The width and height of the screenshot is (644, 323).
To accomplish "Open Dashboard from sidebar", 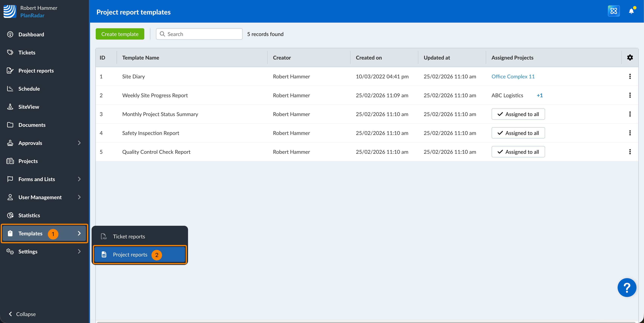I will (31, 34).
